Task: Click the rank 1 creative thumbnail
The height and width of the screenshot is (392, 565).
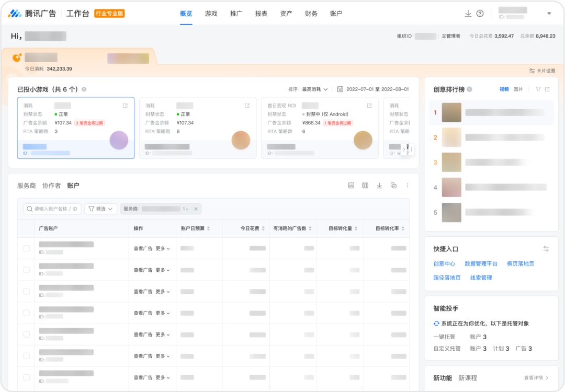Action: (451, 112)
